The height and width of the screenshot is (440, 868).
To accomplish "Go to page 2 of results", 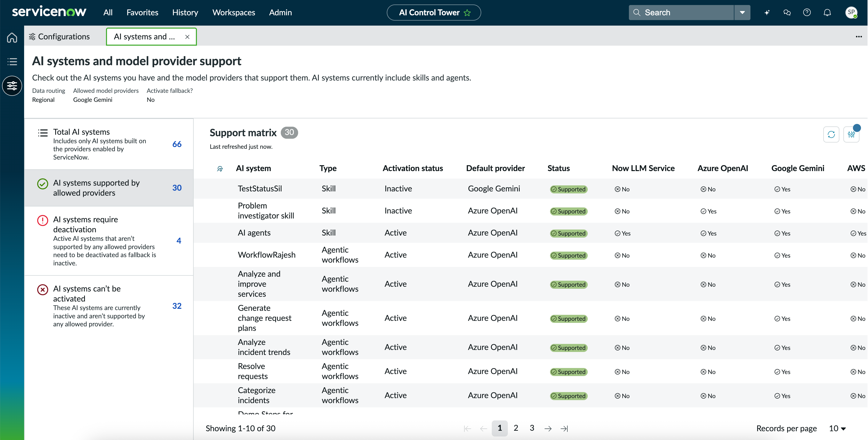I will pos(516,428).
